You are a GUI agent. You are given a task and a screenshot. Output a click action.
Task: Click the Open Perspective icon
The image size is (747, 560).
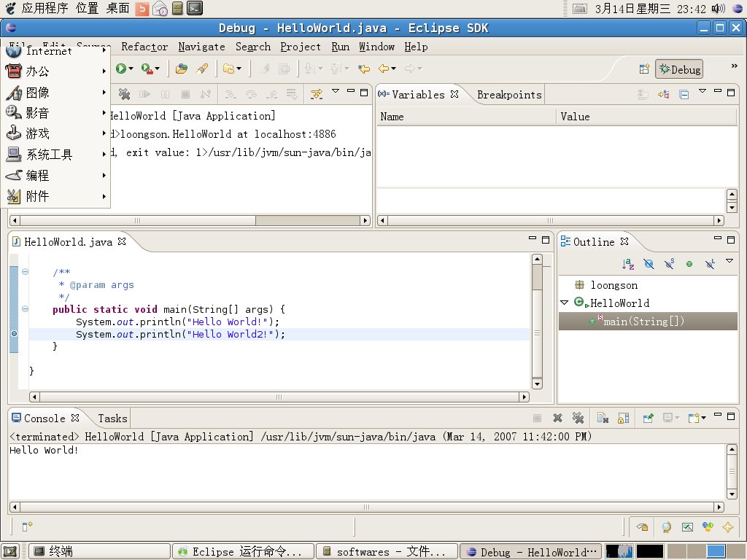pos(644,69)
